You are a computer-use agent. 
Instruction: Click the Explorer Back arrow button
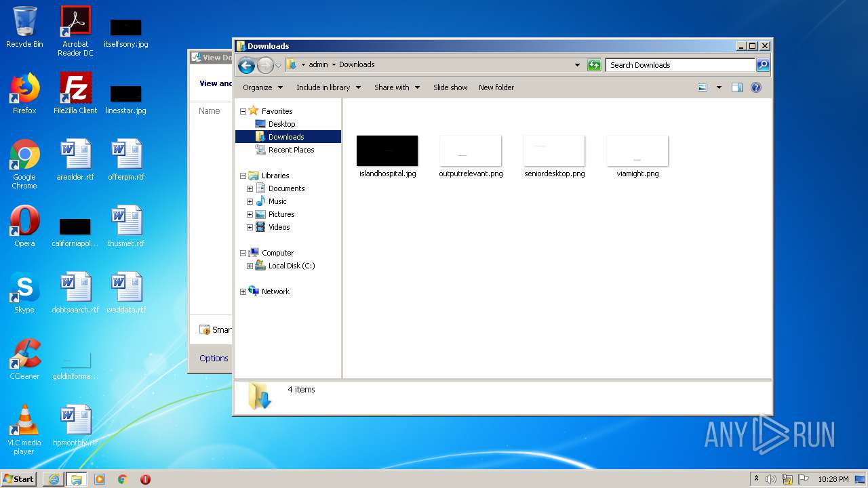click(246, 65)
